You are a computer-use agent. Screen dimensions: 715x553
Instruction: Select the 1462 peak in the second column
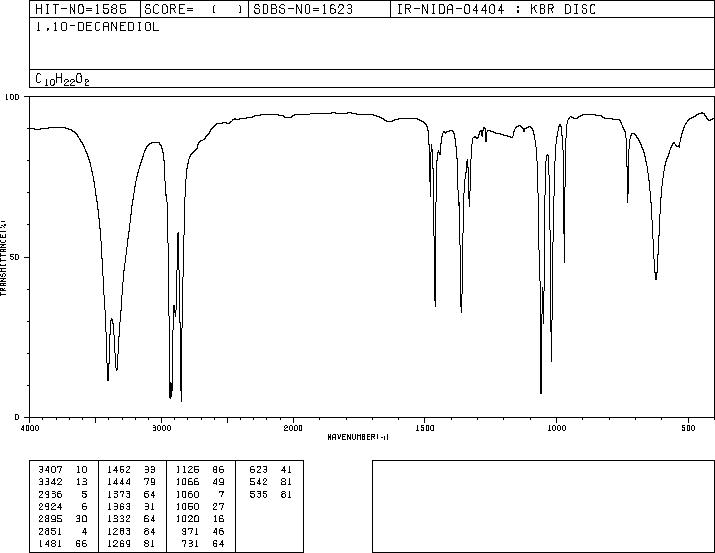(x=119, y=470)
